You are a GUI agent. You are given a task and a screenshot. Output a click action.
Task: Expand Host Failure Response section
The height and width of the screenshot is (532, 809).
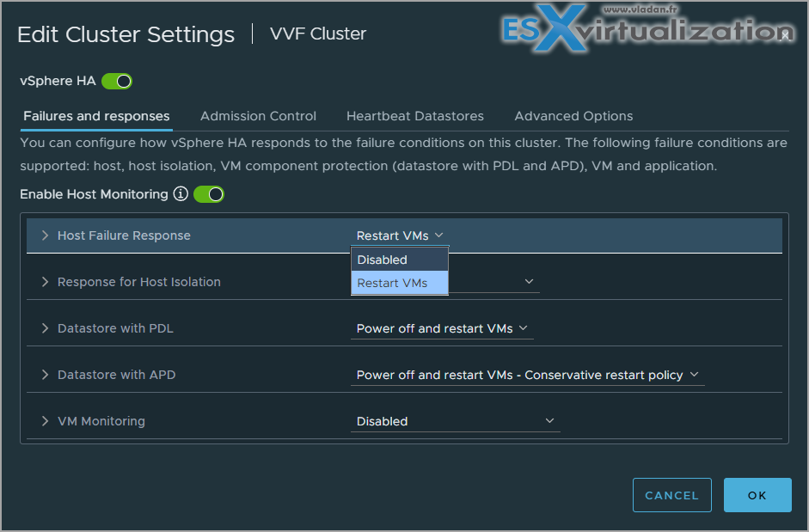point(45,235)
